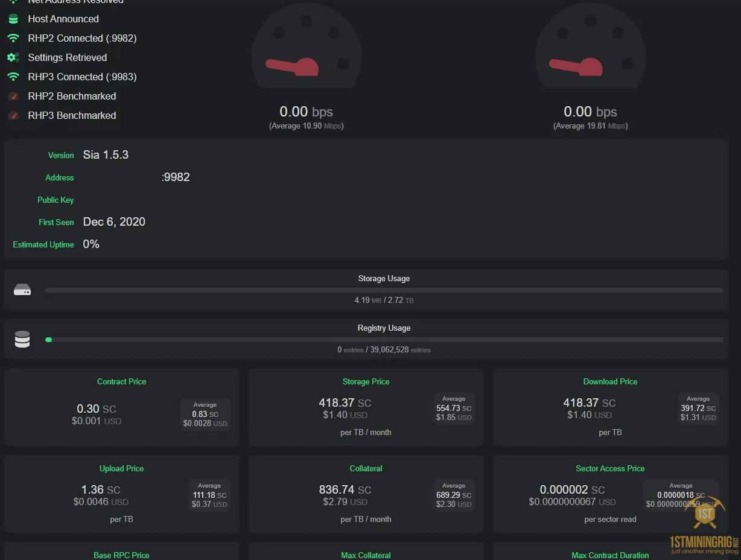This screenshot has height=560, width=741.
Task: Click the Registry Usage database icon
Action: [x=22, y=339]
